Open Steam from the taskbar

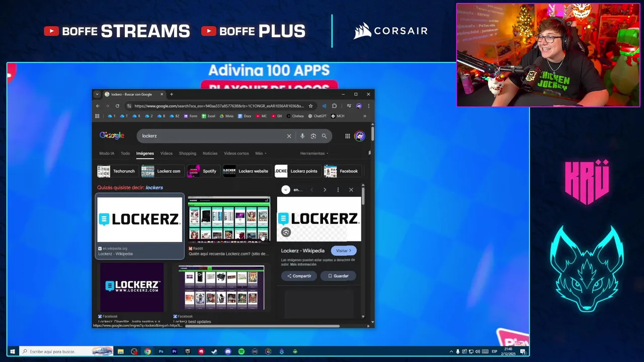click(214, 351)
